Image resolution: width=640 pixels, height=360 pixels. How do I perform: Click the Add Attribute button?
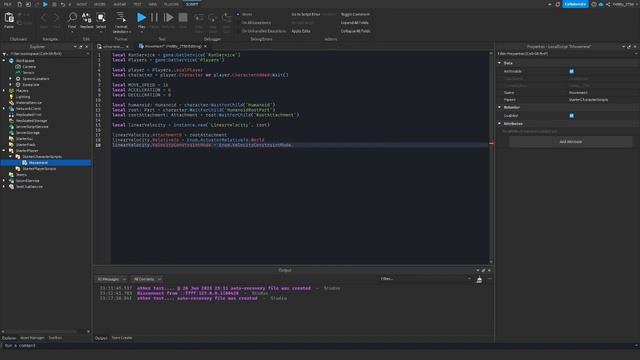coord(571,142)
